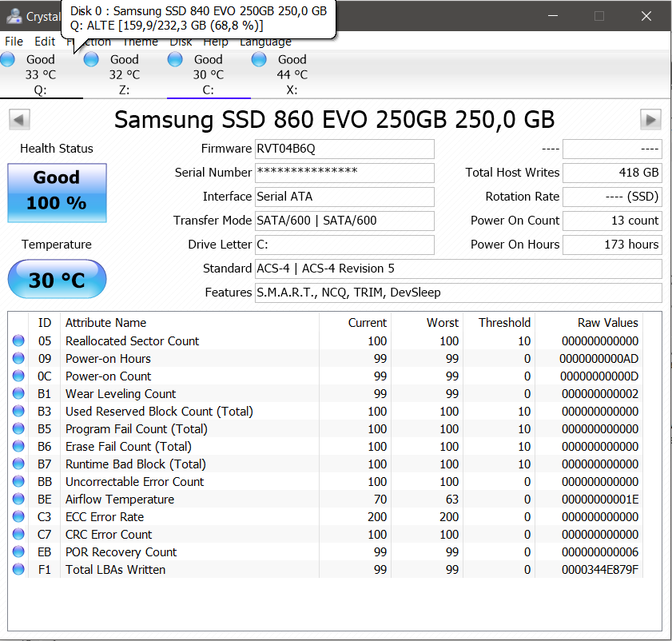Click status orb of Runtime Bad Block row

tap(18, 464)
